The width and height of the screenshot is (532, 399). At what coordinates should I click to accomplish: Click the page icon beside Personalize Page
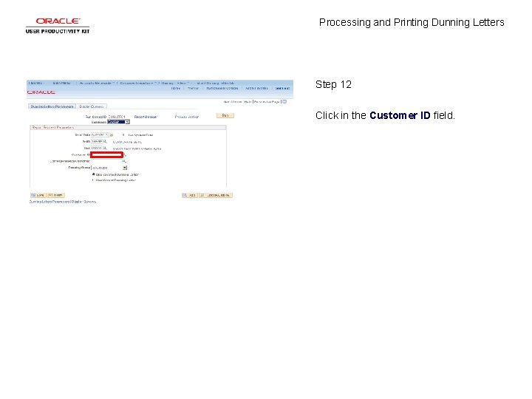click(x=284, y=101)
